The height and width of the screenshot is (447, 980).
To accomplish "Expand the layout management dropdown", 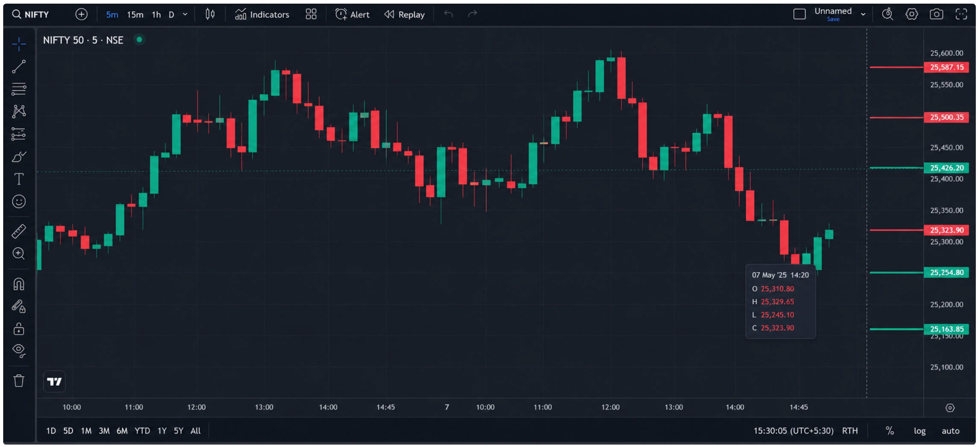I will point(863,15).
